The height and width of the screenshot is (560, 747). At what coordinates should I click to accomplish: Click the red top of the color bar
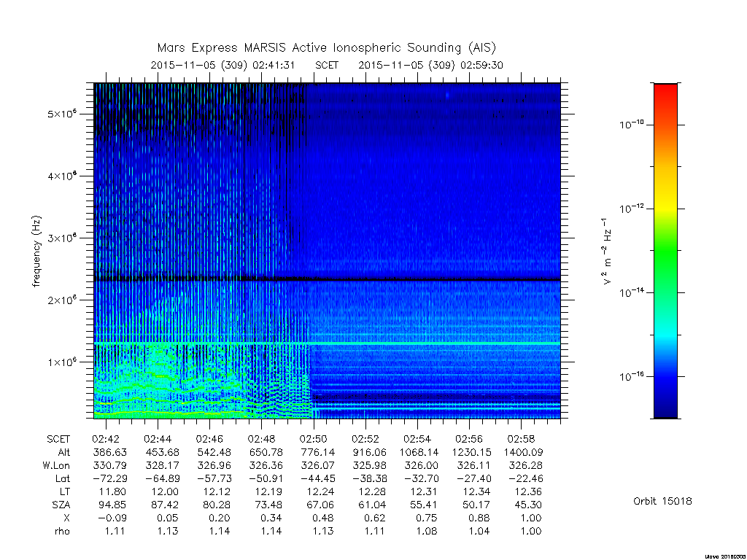coord(665,93)
